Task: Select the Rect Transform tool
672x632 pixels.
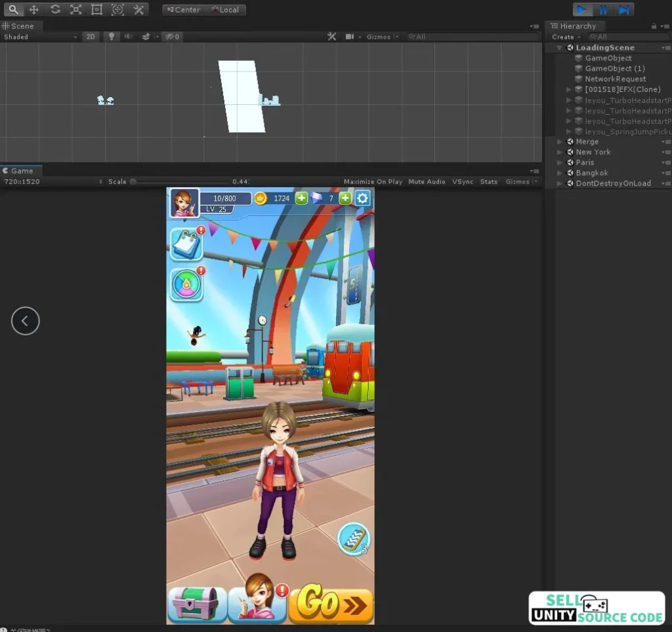Action: 97,10
